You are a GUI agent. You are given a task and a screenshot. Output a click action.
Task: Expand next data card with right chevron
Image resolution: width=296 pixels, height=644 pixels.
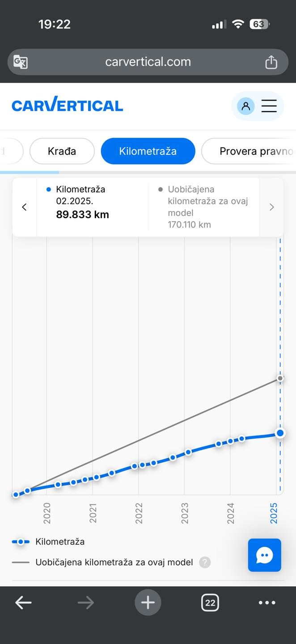pyautogui.click(x=271, y=207)
